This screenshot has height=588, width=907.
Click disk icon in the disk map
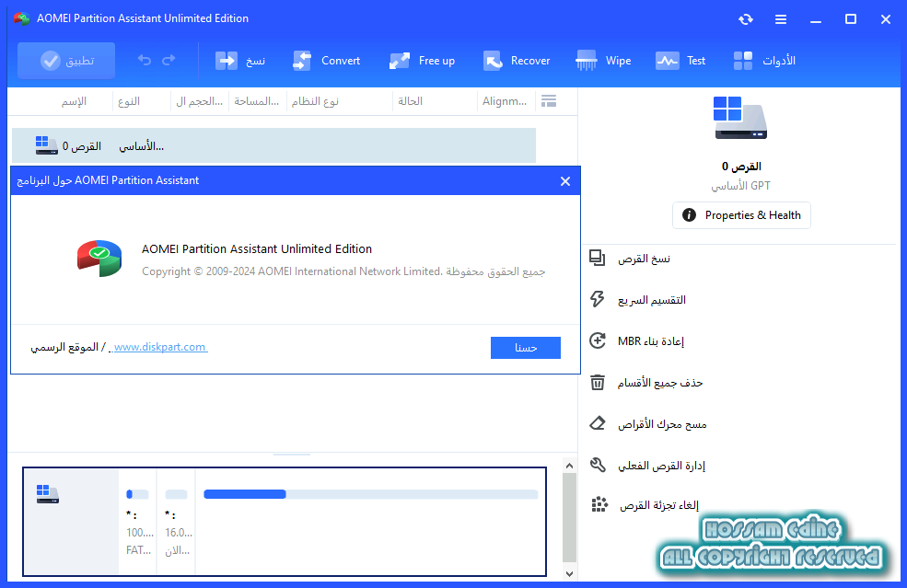48,494
